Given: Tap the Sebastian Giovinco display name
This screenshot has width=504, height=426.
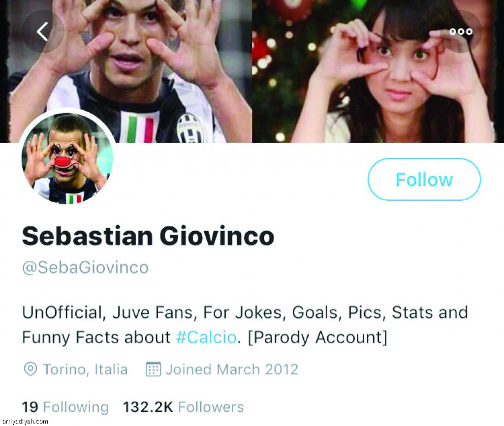Looking at the screenshot, I should point(148,236).
